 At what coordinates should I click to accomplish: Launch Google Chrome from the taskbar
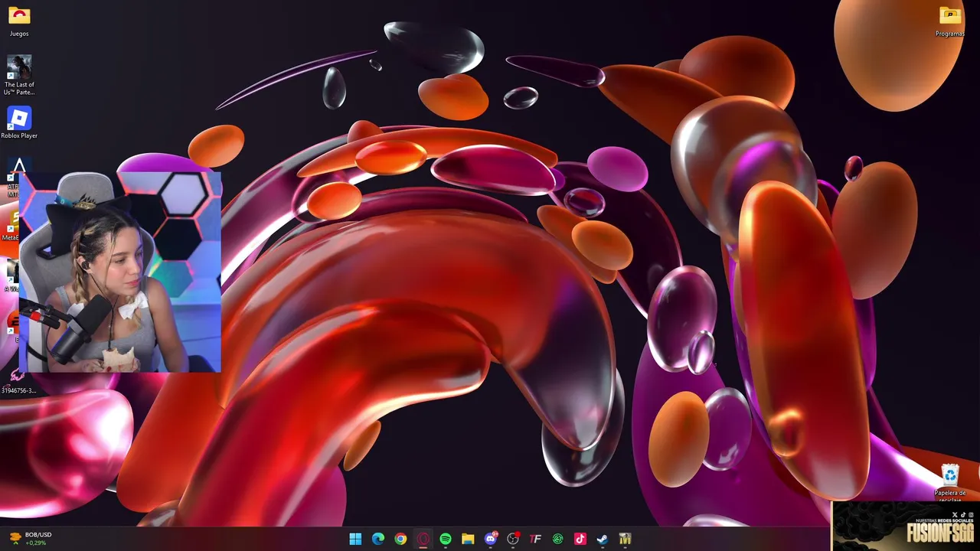pos(400,539)
